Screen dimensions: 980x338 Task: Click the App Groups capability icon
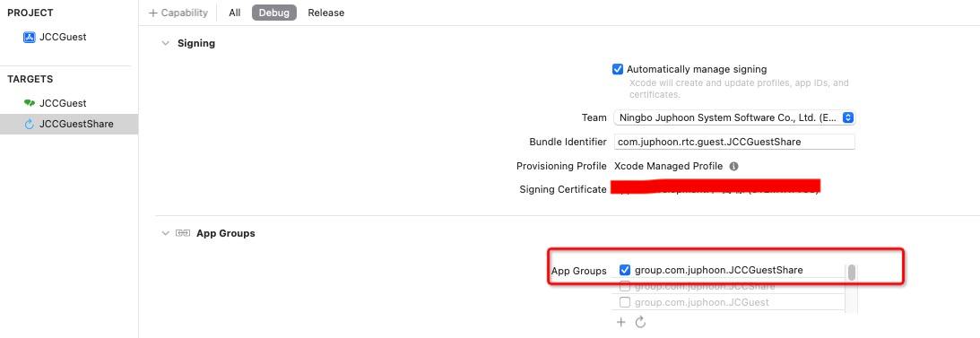(x=183, y=233)
